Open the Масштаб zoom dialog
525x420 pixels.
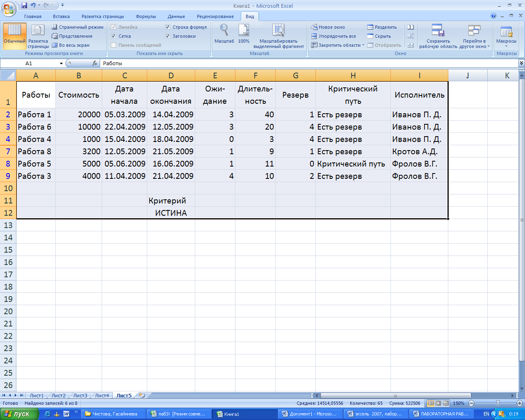pos(224,34)
